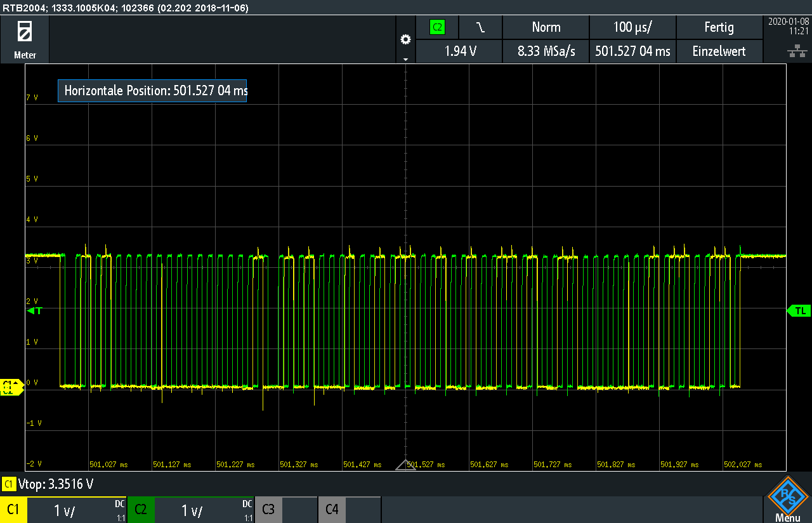
Task: Click the Einzelwert acquisition mode button
Action: [x=719, y=51]
